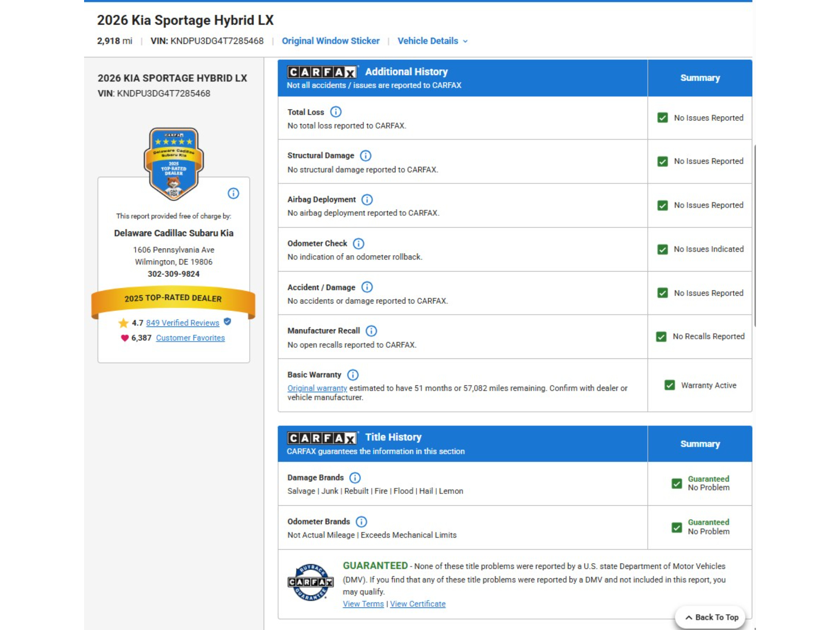Image resolution: width=840 pixels, height=630 pixels.
Task: Open the 849 Verified Reviews link
Action: 183,323
